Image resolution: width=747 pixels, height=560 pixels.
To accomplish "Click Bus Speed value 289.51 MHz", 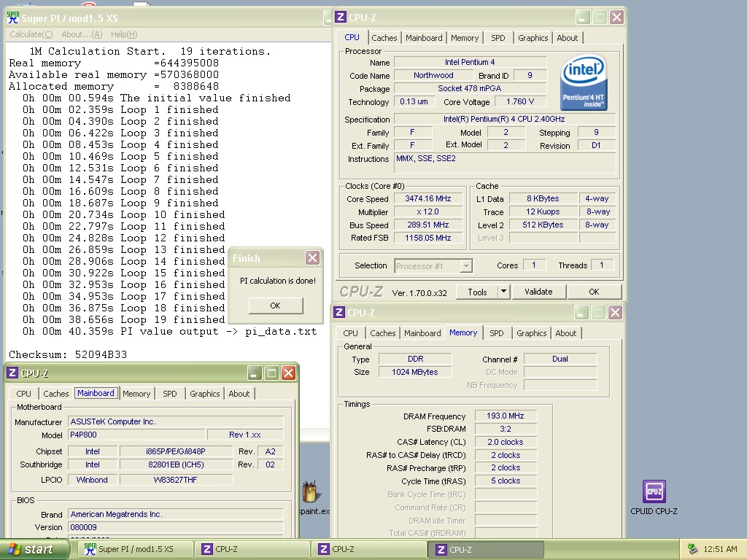I will [427, 225].
